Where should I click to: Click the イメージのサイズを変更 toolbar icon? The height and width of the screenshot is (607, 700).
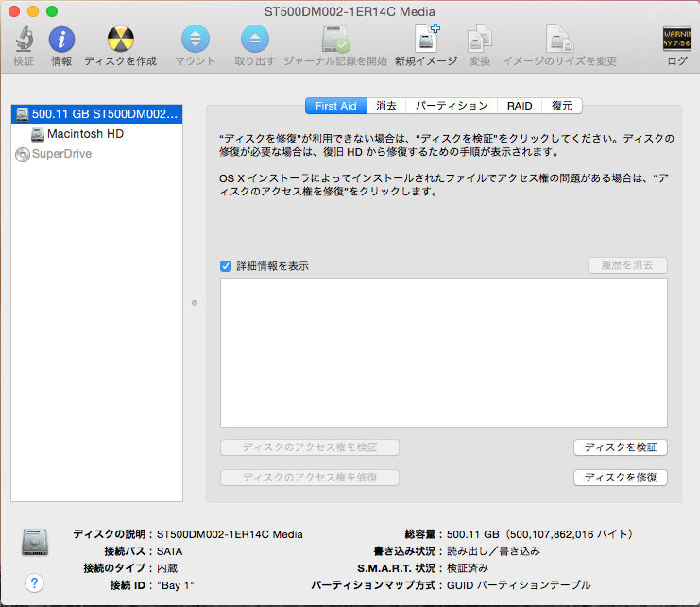click(559, 39)
